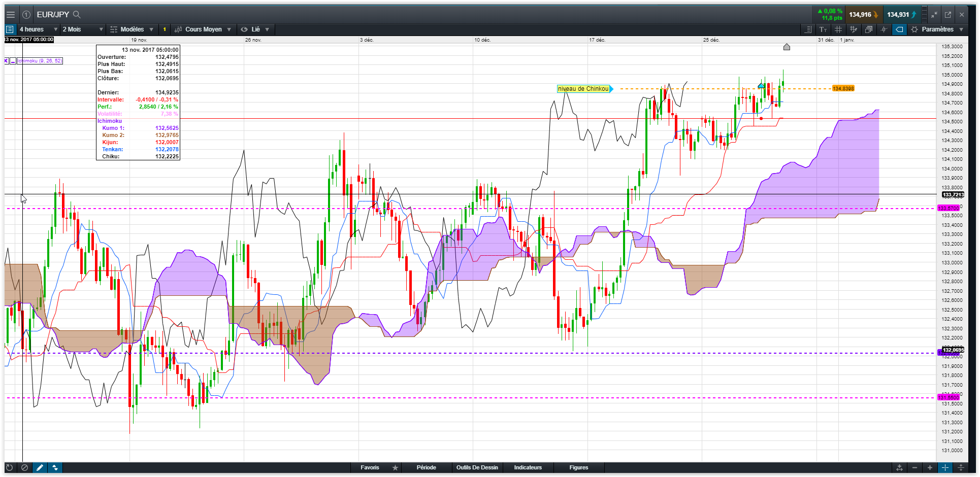Image resolution: width=980 pixels, height=477 pixels.
Task: Click the Clôture value 132,0695
Action: tap(167, 78)
